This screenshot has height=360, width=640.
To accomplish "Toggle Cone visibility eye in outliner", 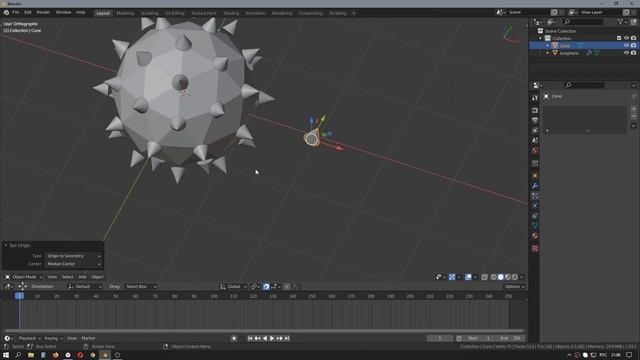I will 626,46.
